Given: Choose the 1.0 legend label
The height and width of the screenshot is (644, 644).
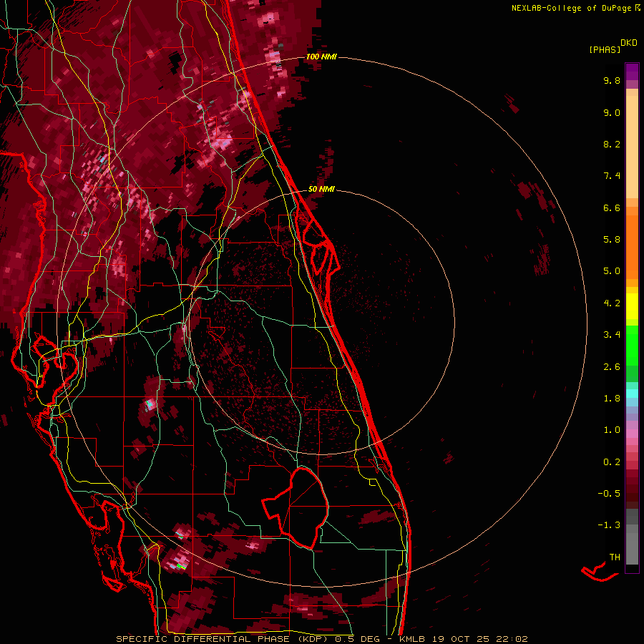Looking at the screenshot, I should 612,430.
